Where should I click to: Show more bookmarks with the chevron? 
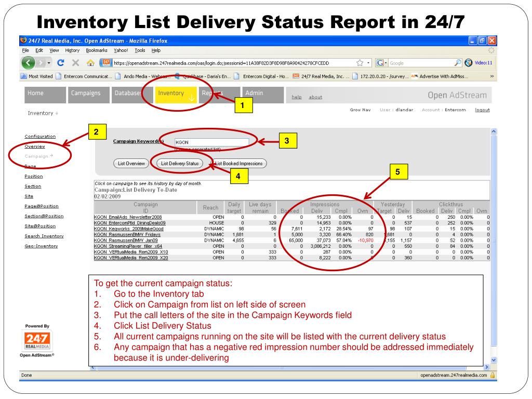coord(491,76)
